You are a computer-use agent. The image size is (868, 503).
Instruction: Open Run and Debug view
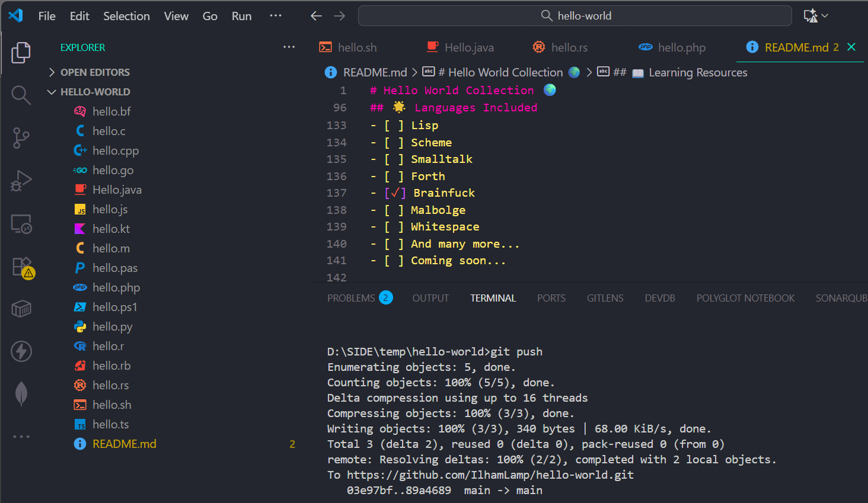(21, 181)
